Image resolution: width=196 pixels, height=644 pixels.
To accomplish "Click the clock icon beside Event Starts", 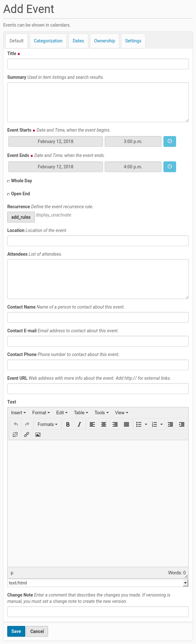I will (x=170, y=141).
